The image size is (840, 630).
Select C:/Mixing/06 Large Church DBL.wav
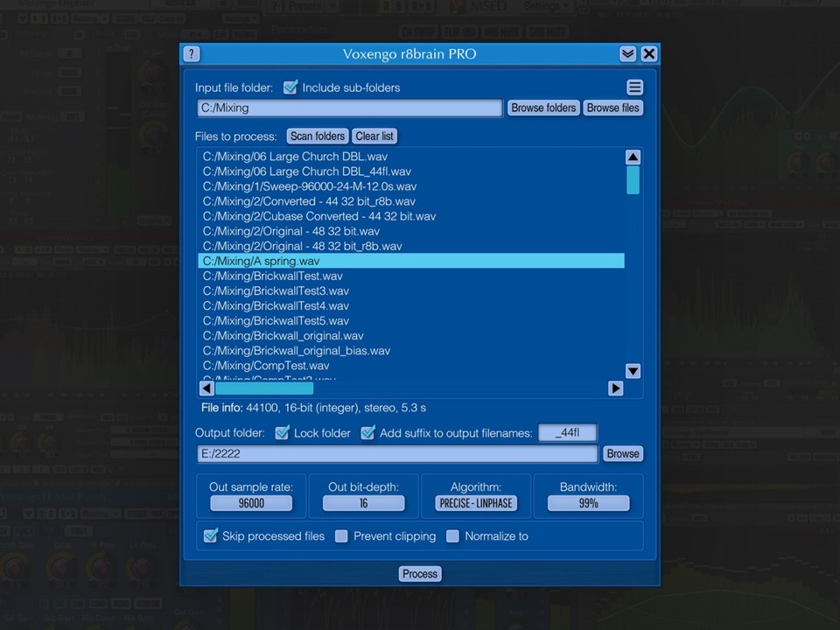[x=411, y=157]
